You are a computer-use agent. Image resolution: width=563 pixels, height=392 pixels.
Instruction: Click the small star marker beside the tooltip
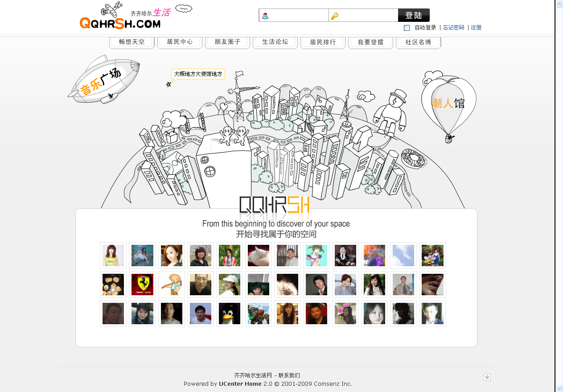[x=168, y=84]
